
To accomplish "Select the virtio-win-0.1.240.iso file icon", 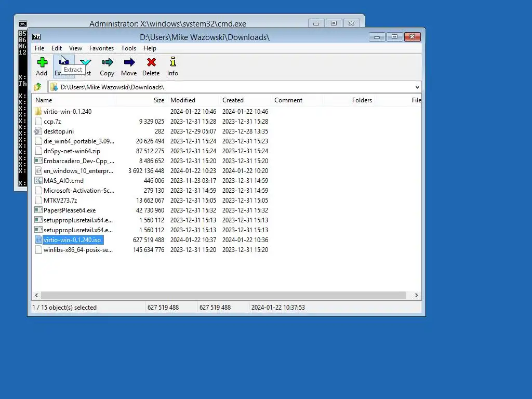I will (x=38, y=240).
